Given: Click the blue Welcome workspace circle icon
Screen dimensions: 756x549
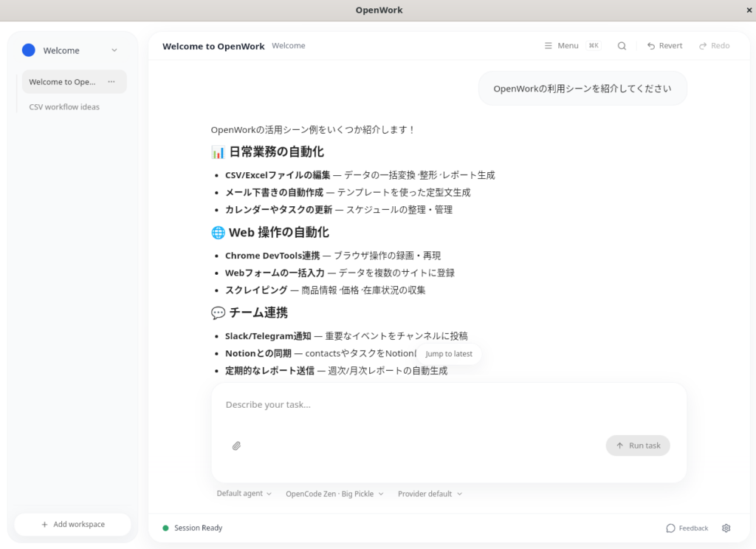Looking at the screenshot, I should pos(29,50).
